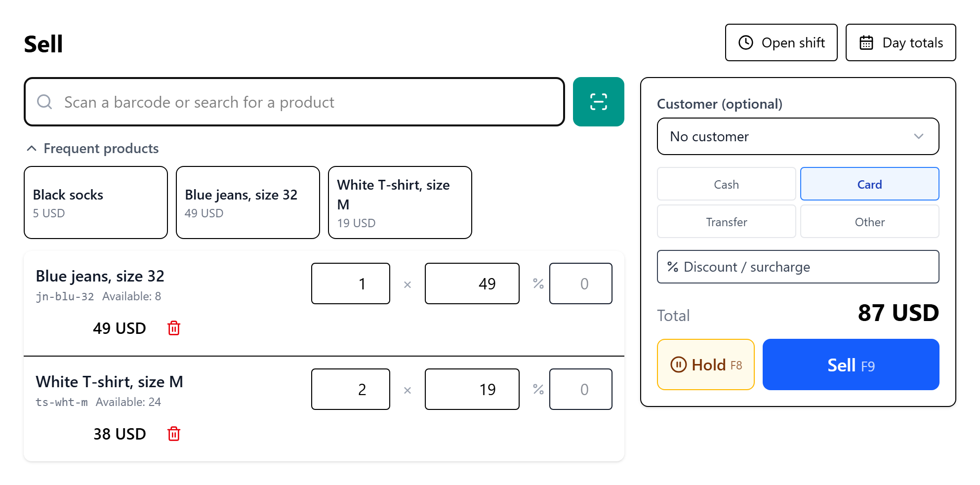
Task: Delete Blue jeans line with trash icon
Action: (174, 328)
